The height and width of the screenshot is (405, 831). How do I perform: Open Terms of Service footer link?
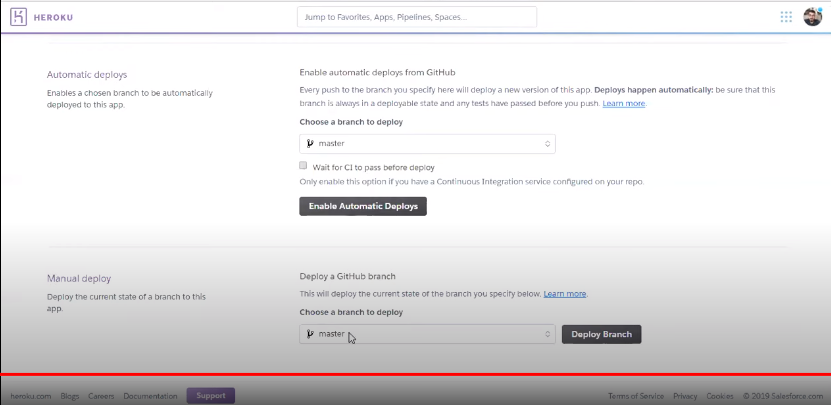[x=636, y=396]
